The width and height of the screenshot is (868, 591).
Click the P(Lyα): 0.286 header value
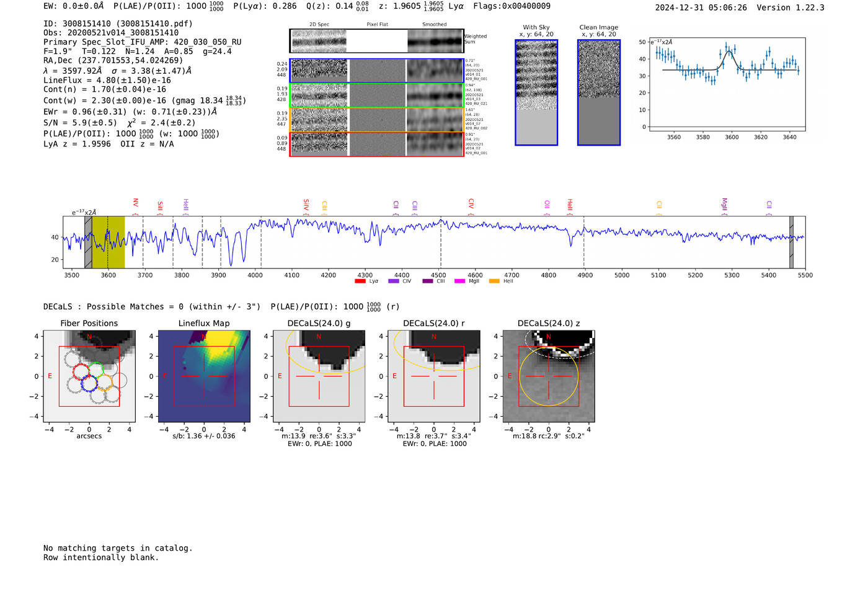(265, 6)
